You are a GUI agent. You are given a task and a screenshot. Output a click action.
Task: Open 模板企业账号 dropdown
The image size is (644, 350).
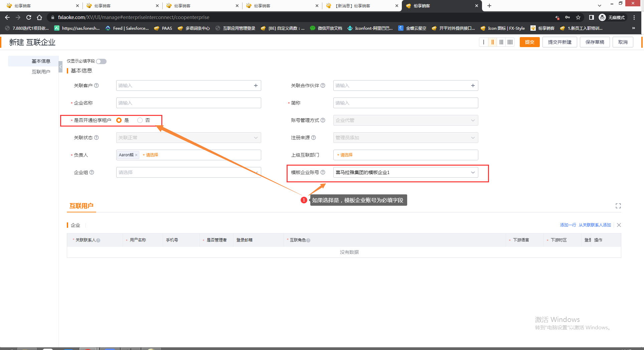[406, 172]
